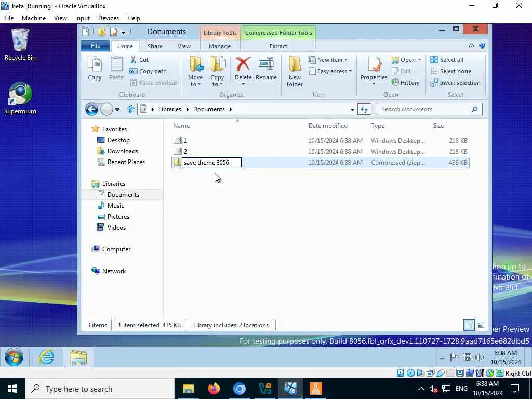Collapse the ribbon with the chevron

pos(471,46)
